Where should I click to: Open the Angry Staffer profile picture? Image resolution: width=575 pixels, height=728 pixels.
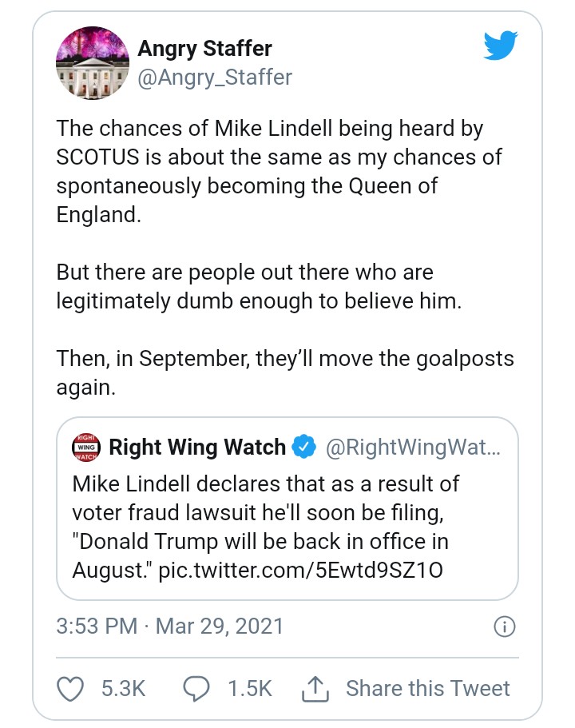[92, 62]
